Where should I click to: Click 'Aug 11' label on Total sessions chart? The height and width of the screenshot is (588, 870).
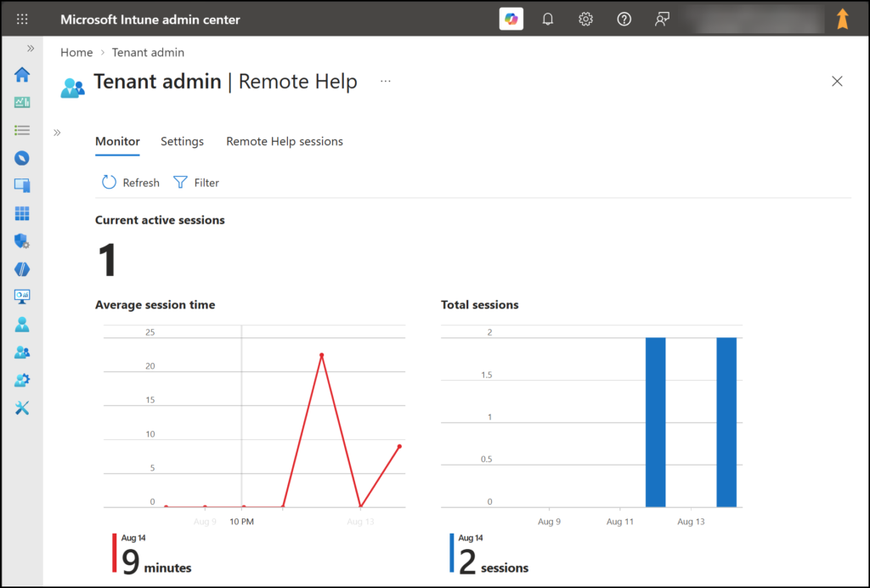pos(619,522)
